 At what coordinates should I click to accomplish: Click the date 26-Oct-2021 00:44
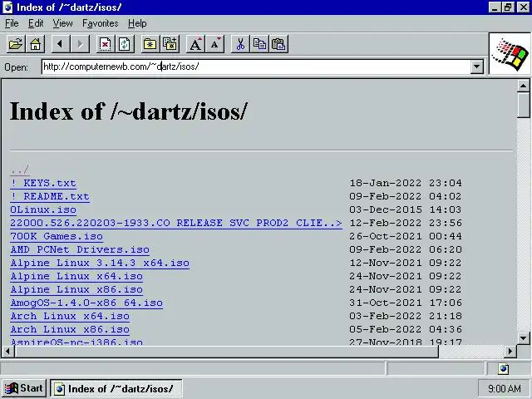pyautogui.click(x=406, y=236)
